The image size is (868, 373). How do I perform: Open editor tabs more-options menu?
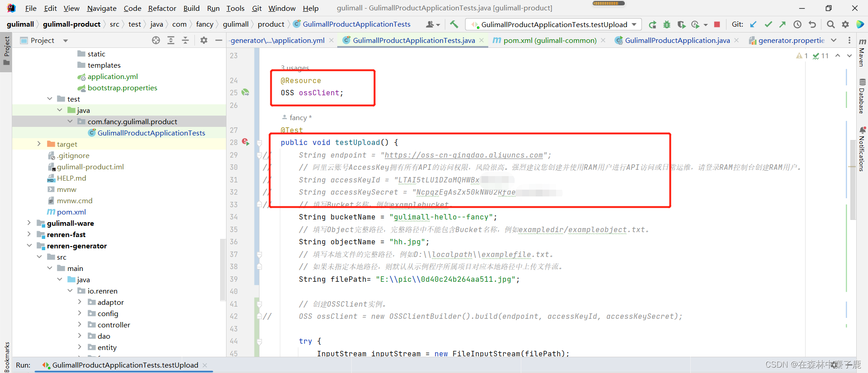pos(849,40)
